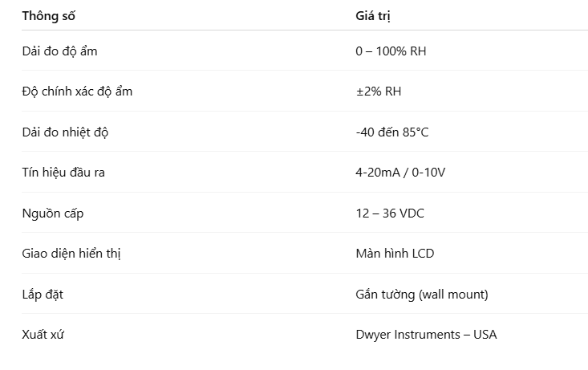Select the 'Nguồn cấp' row label
Screen dimensions: 588x370
click(x=53, y=213)
